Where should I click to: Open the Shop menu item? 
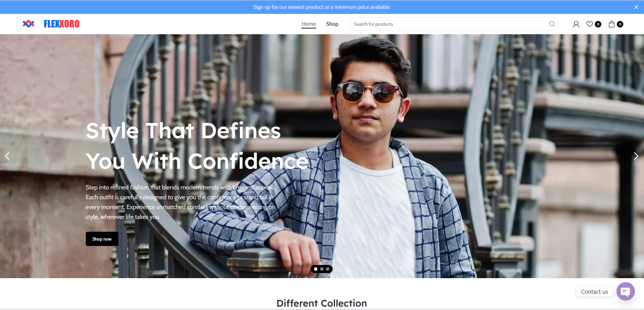332,24
